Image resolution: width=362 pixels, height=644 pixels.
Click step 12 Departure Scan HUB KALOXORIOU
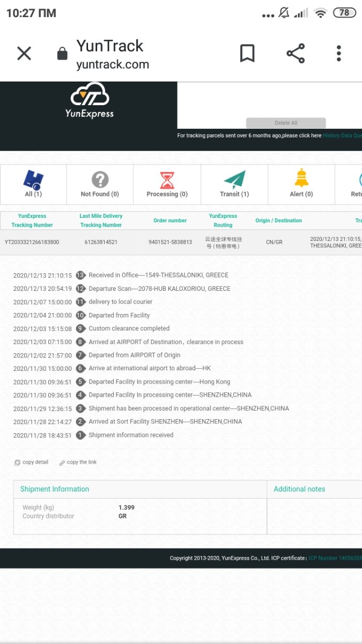(159, 289)
